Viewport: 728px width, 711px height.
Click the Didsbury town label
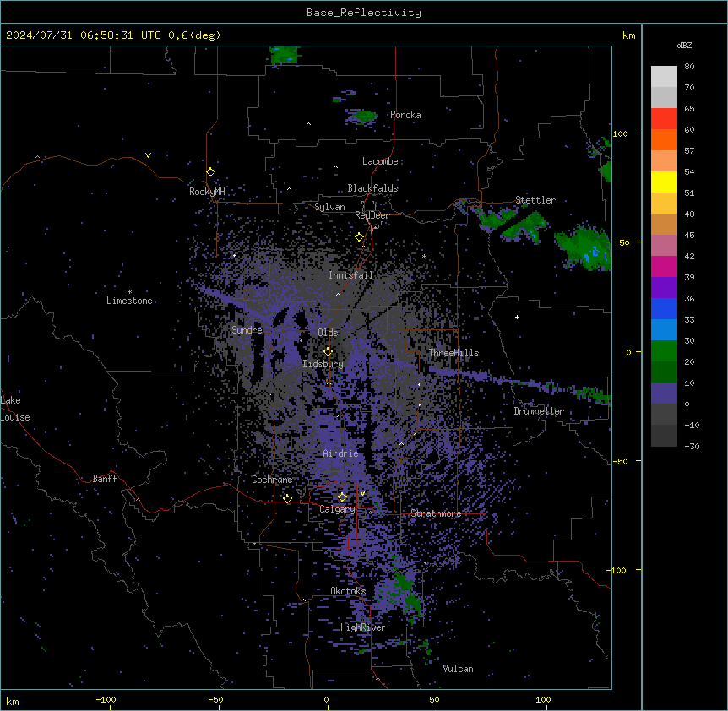pyautogui.click(x=323, y=364)
